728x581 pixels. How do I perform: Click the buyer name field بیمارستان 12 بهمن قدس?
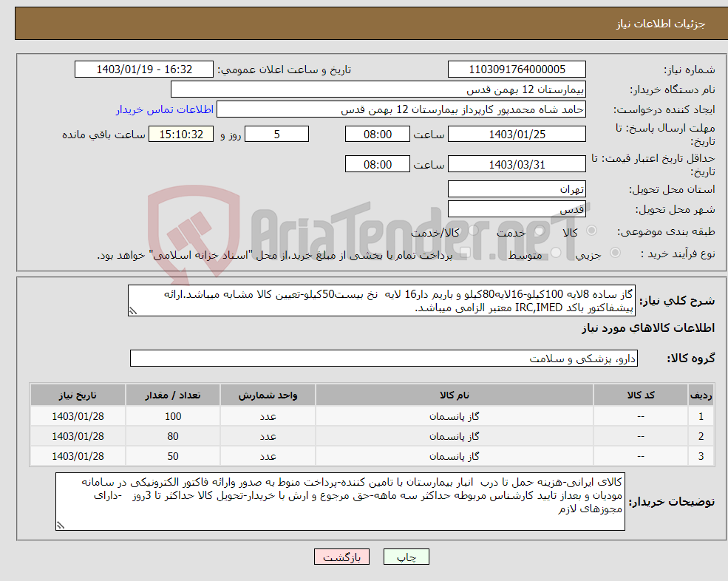click(x=378, y=89)
